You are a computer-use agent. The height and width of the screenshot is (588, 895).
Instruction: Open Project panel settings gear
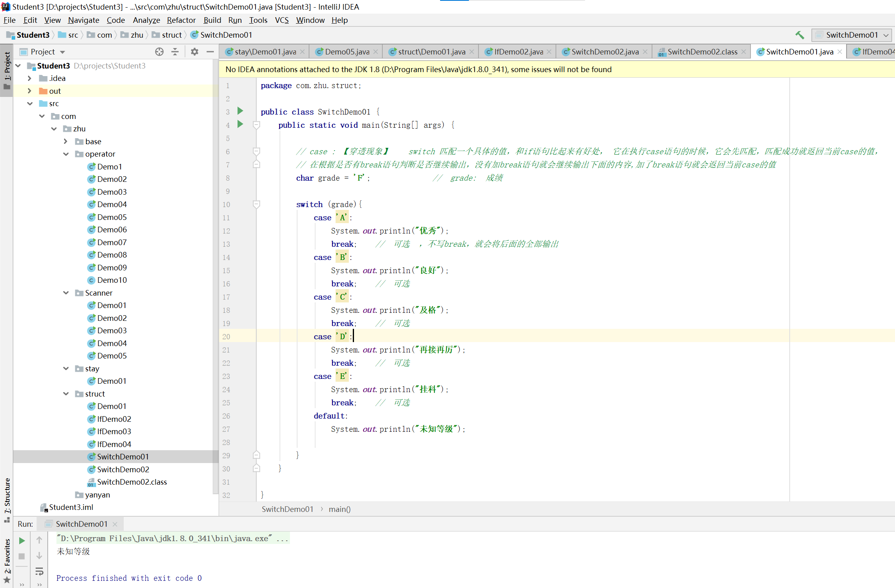coord(195,52)
